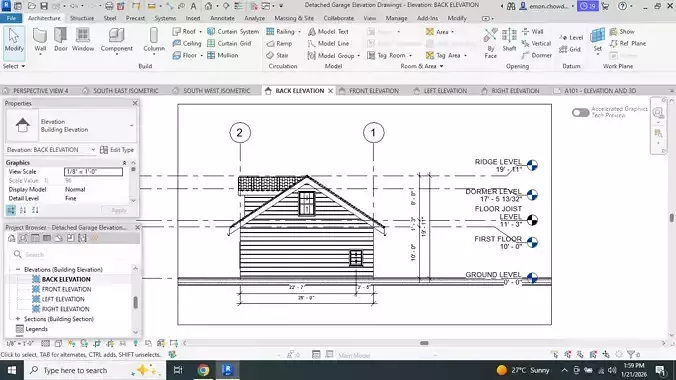676x380 pixels.
Task: Collapse the Graphics properties group
Action: coord(124,163)
